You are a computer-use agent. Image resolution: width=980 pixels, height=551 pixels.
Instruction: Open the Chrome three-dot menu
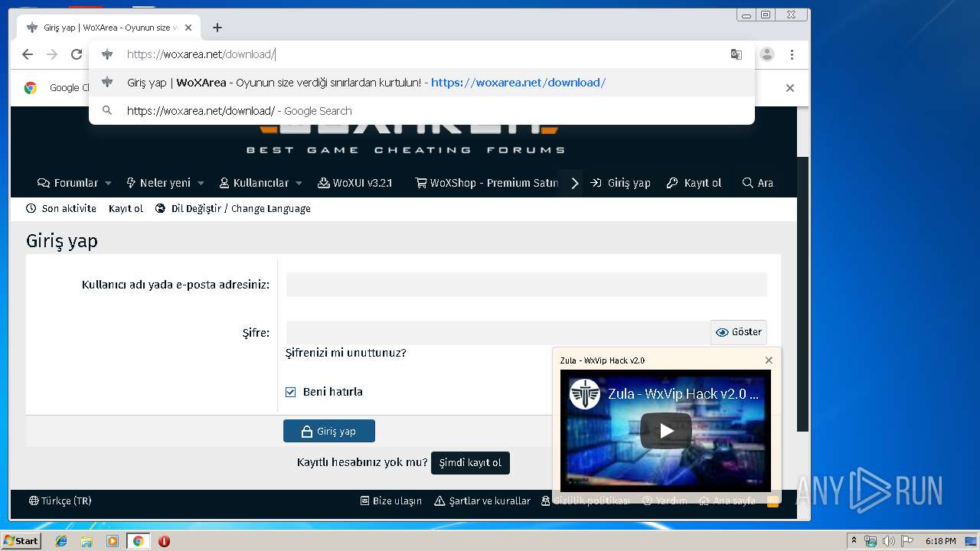[792, 54]
